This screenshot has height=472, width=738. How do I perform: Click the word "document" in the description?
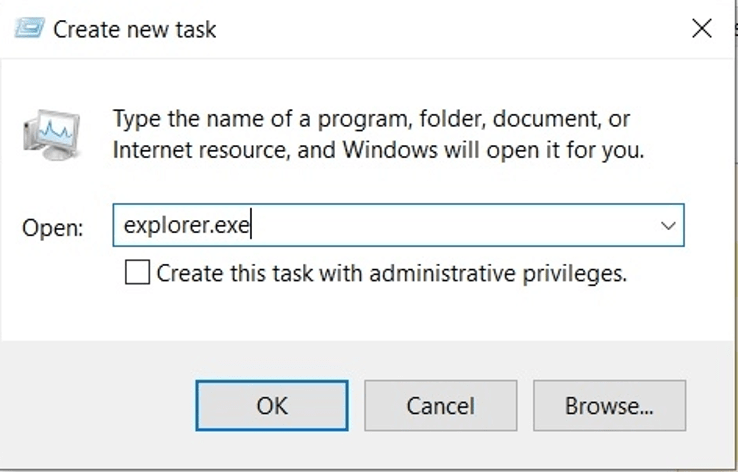548,119
